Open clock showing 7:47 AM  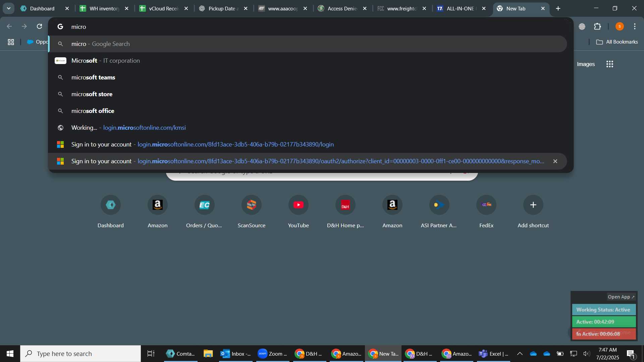(607, 354)
